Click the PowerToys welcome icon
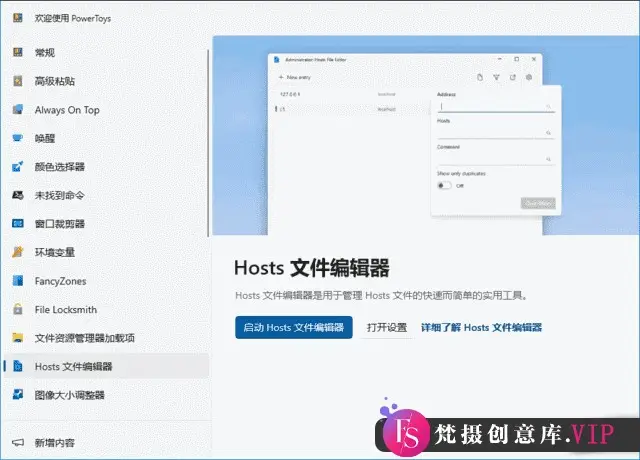The width and height of the screenshot is (640, 460). (x=18, y=18)
